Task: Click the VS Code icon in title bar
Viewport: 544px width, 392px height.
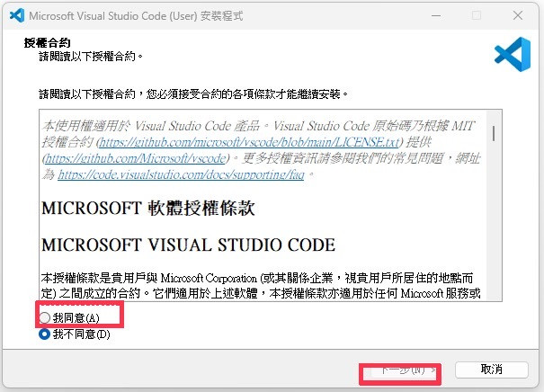Action: click(17, 15)
